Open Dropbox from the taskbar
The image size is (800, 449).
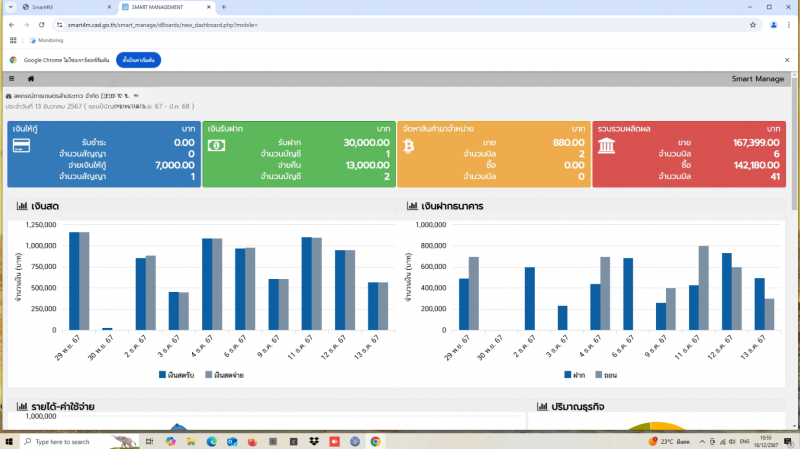point(314,441)
